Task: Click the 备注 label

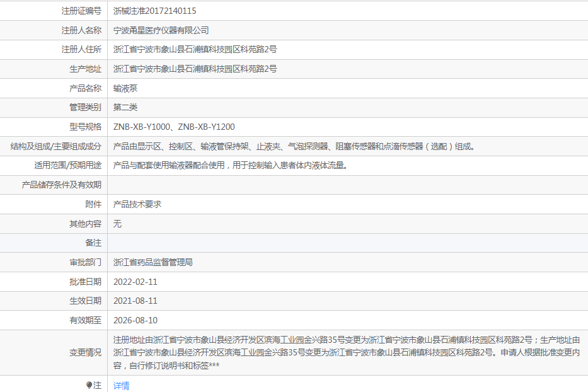Action: pyautogui.click(x=93, y=243)
